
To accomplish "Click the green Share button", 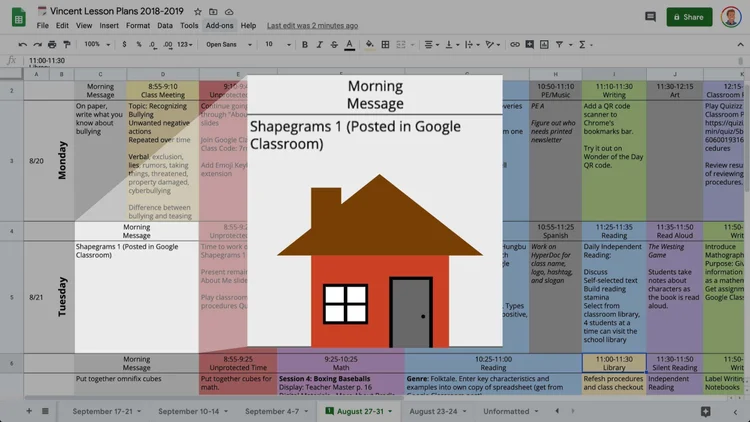I will pos(689,17).
